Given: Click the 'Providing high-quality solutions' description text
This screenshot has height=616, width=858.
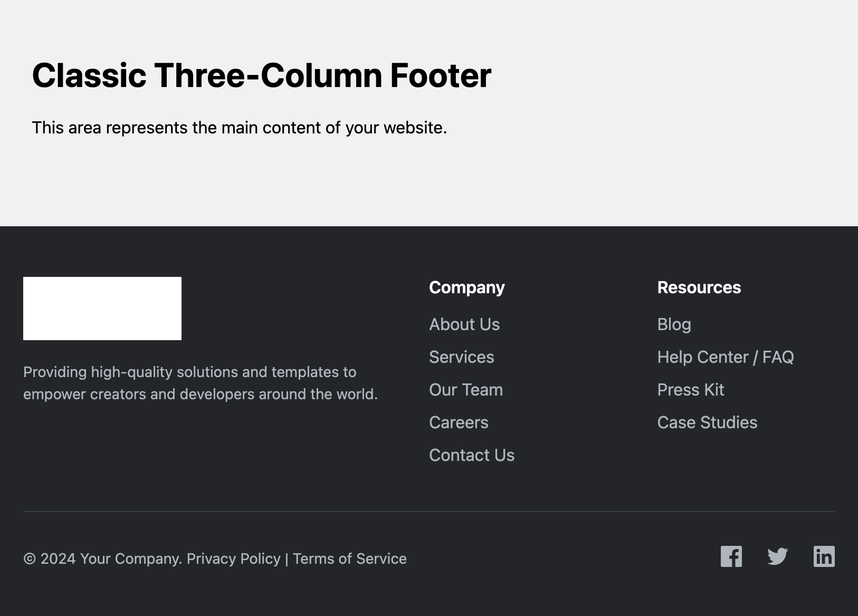Looking at the screenshot, I should click(x=201, y=383).
